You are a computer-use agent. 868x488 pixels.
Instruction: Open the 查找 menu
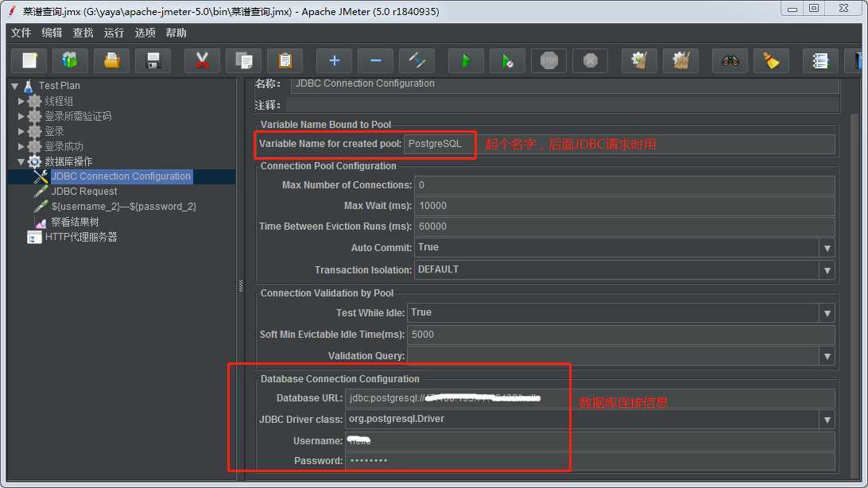click(83, 33)
